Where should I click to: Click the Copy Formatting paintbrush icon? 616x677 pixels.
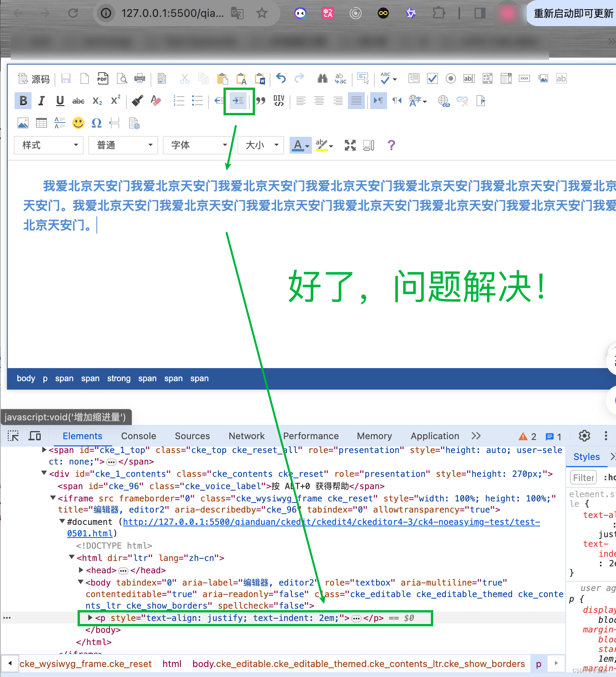coord(137,101)
